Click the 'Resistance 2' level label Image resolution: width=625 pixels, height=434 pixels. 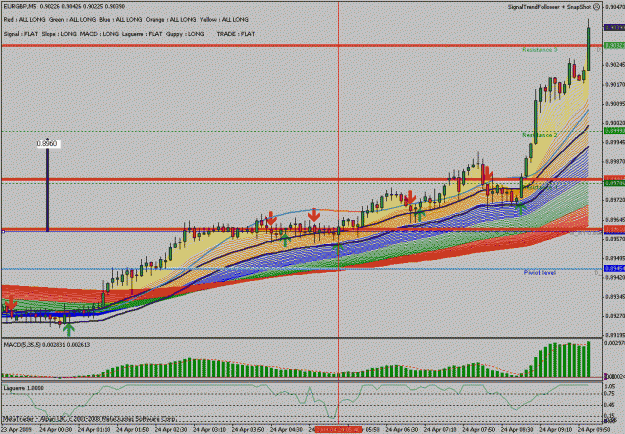tap(540, 135)
